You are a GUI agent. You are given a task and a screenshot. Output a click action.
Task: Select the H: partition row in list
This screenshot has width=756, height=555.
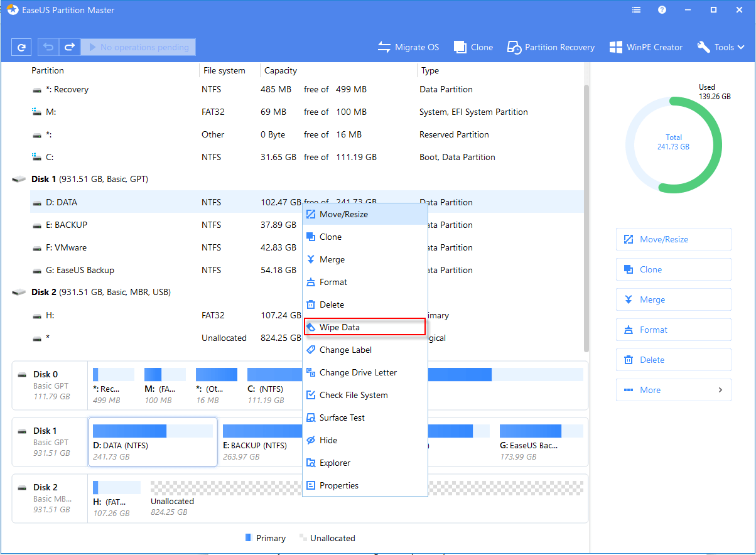307,315
